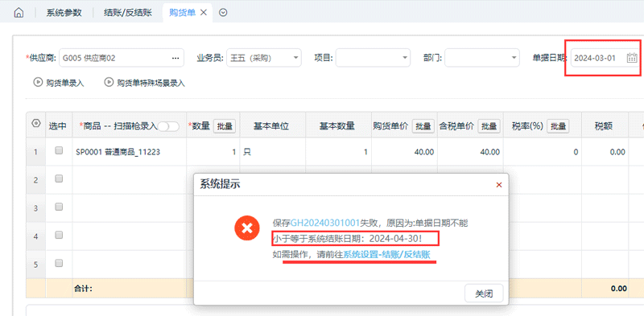
Task: Expand the 项目 dropdown
Action: (x=405, y=58)
